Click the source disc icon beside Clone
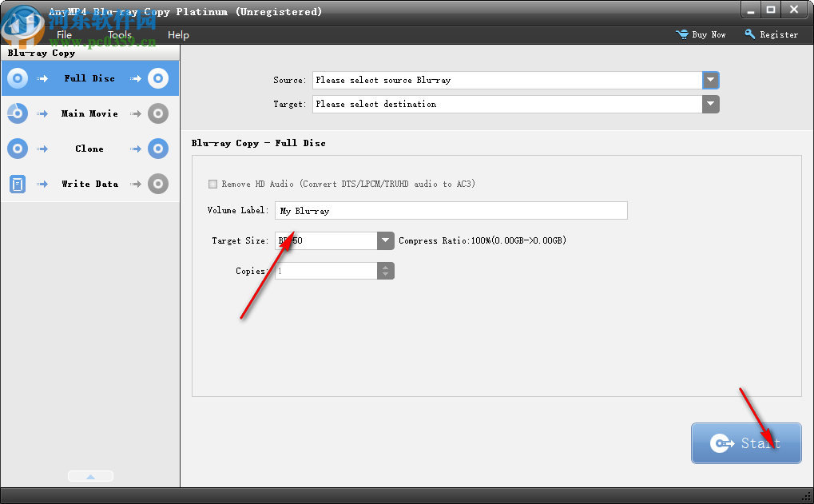The width and height of the screenshot is (814, 504). point(17,149)
